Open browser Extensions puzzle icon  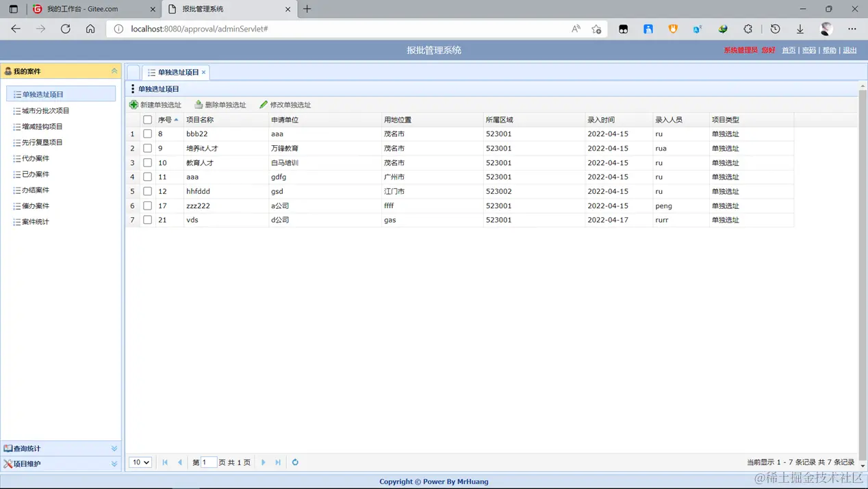pos(748,29)
